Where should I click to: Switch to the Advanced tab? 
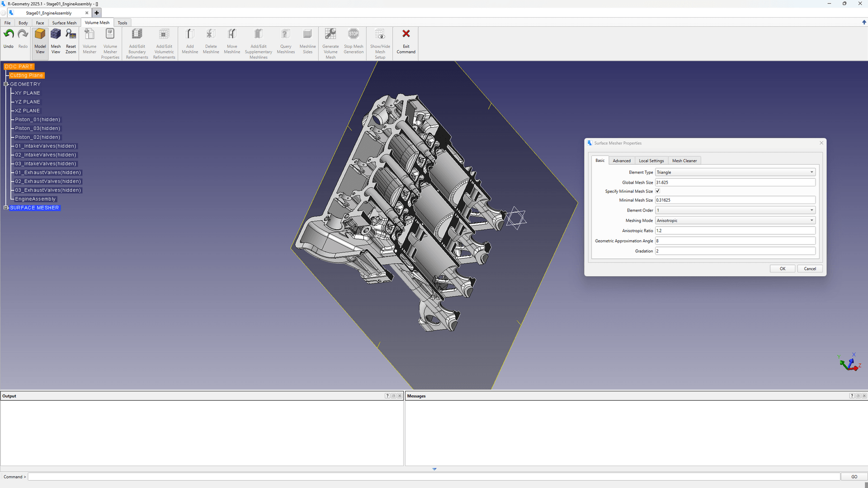coord(622,160)
